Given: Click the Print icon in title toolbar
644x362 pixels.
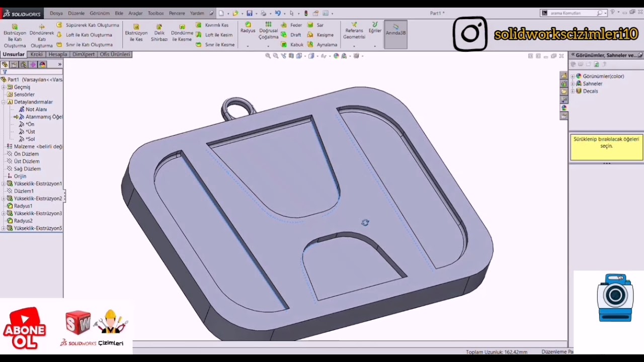Looking at the screenshot, I should point(263,13).
